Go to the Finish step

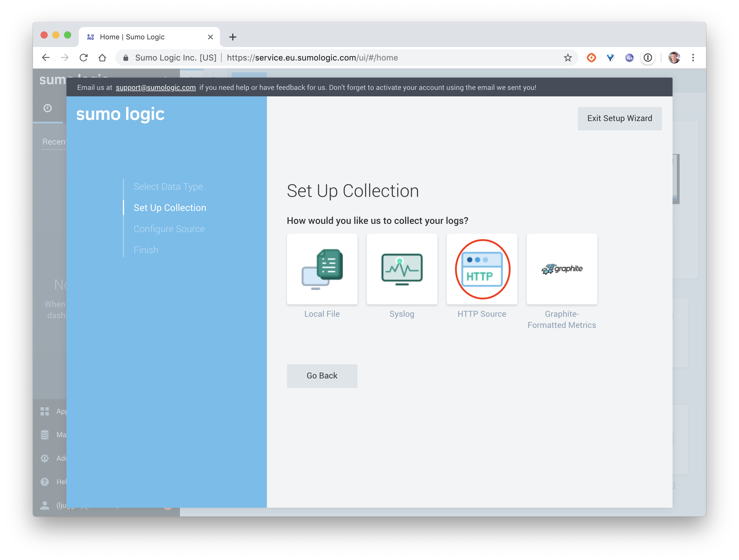(x=146, y=250)
